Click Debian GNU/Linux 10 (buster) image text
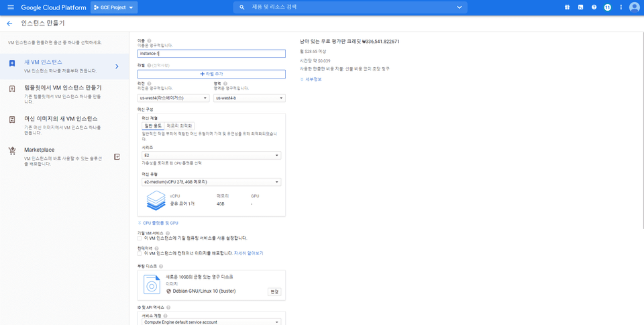Viewport: 644px width, 325px height. (x=204, y=291)
